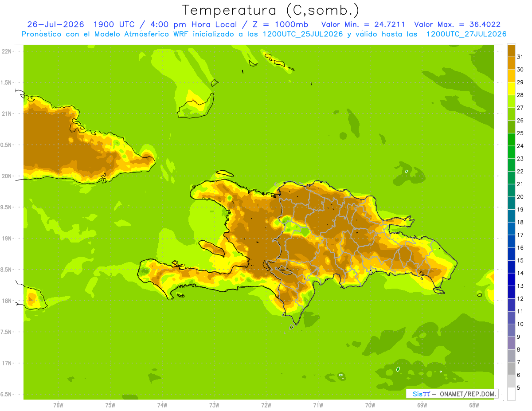Click the '74W' longitude label

coord(162,405)
